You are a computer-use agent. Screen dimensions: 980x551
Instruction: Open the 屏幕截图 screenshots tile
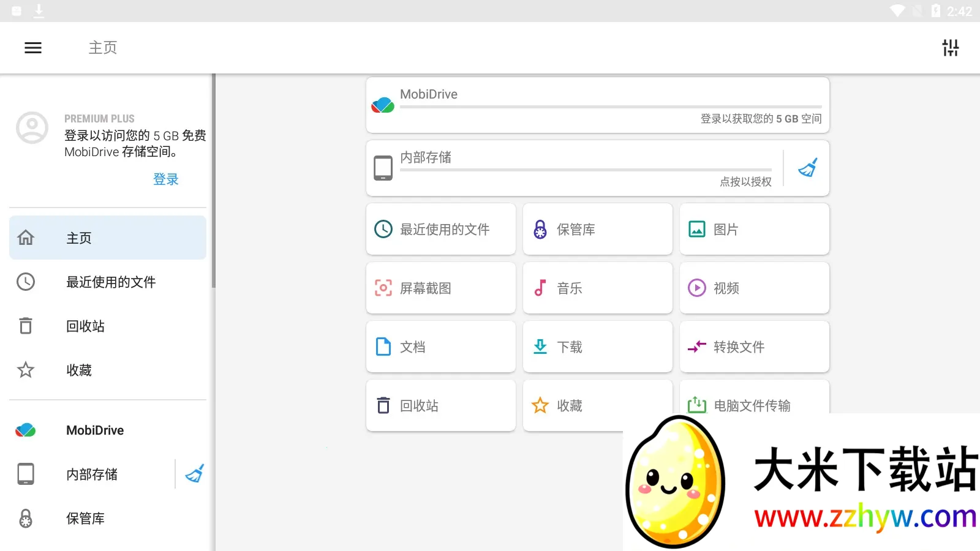tap(440, 288)
